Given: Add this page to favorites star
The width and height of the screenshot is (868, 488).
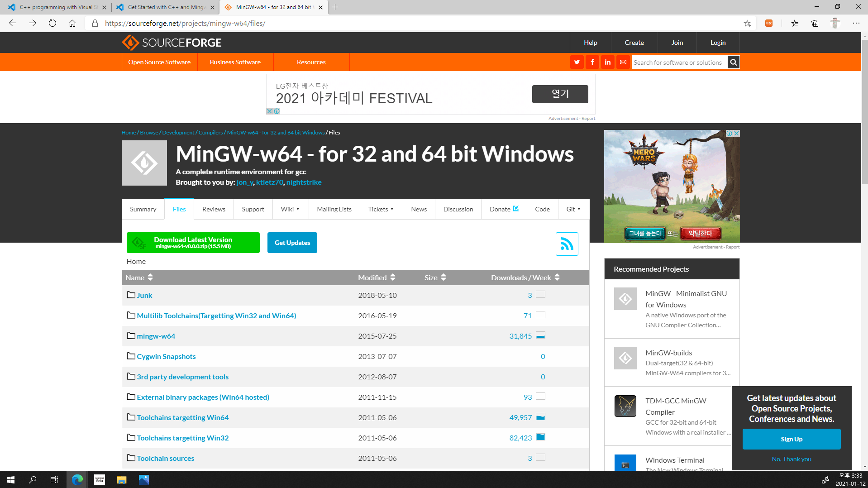Looking at the screenshot, I should coord(747,23).
